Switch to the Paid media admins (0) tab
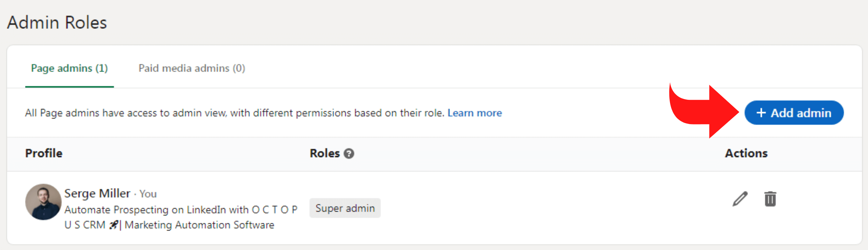The image size is (868, 250). coord(192,68)
